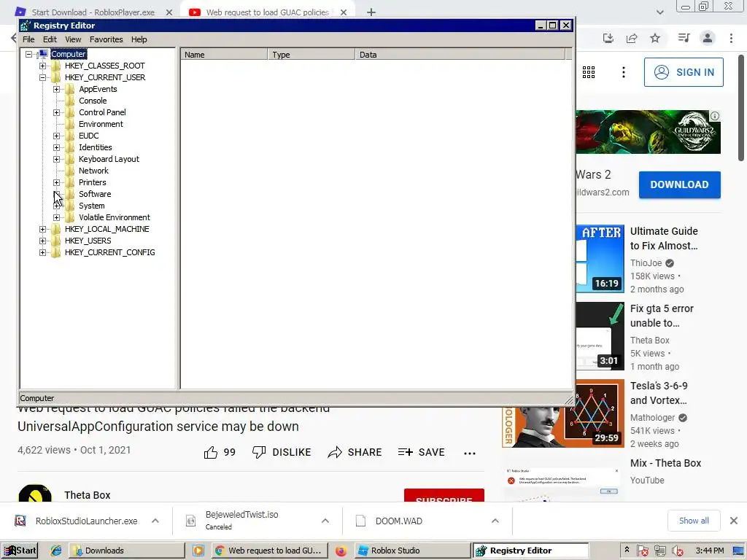Expand the HKEY_CLASSES_ROOT key

tap(43, 66)
